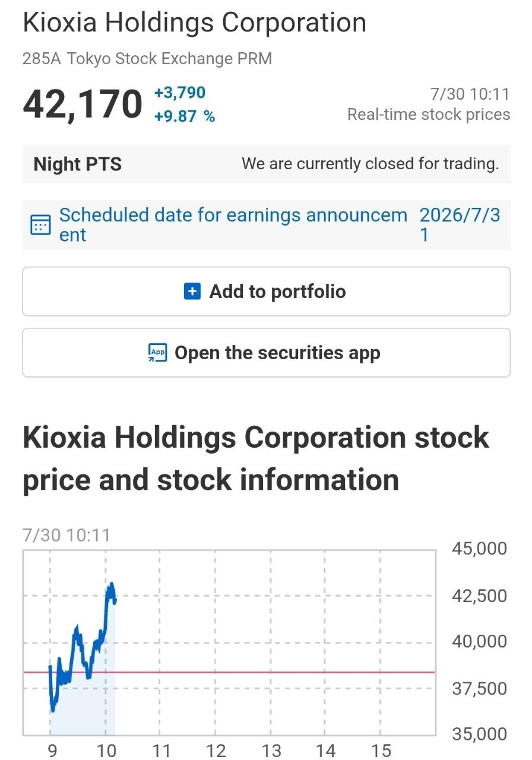Click the 10 hour marker on chart axis
The width and height of the screenshot is (532, 760).
[106, 750]
